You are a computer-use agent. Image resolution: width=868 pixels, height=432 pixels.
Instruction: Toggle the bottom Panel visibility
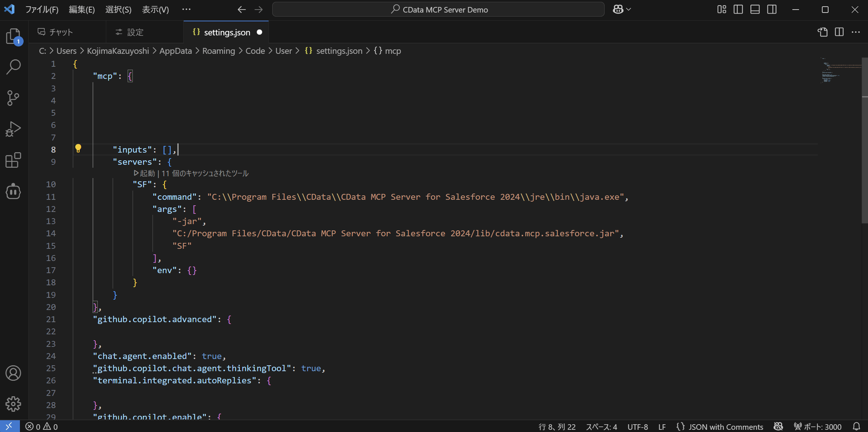tap(755, 9)
